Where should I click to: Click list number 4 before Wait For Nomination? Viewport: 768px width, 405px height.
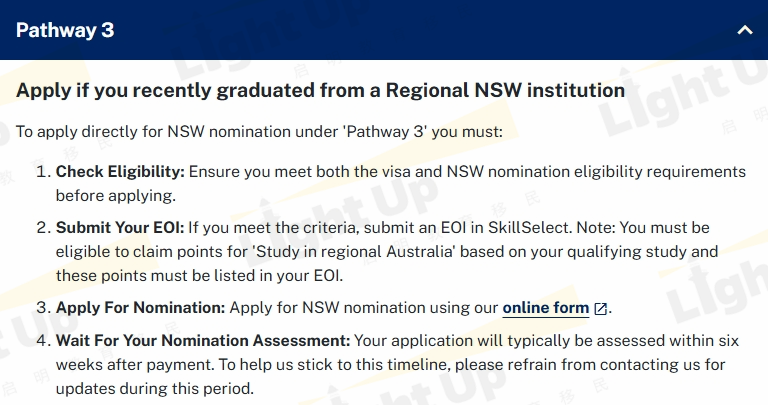(42, 341)
